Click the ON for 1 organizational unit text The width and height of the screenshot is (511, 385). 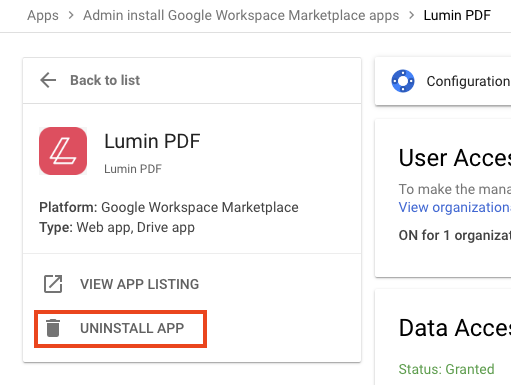pos(455,235)
